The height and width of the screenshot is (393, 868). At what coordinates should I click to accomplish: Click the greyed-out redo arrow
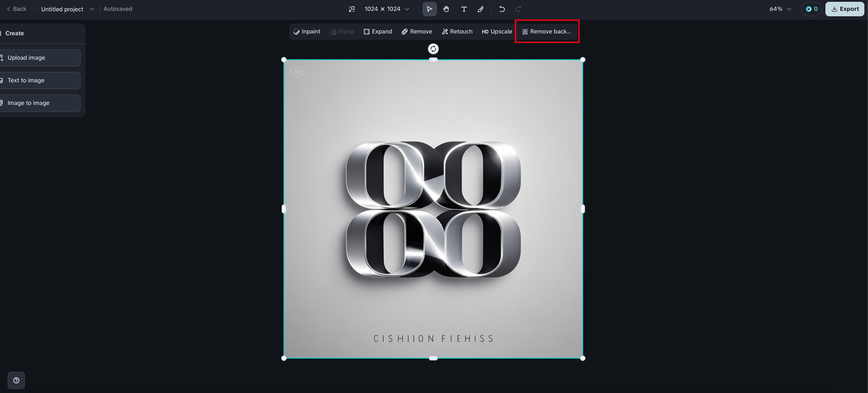(x=519, y=9)
